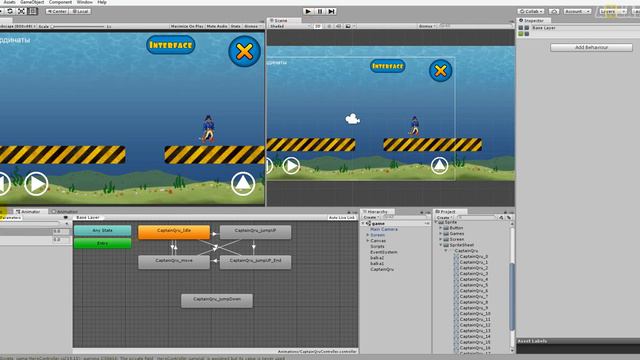The height and width of the screenshot is (360, 640).
Task: Expand the Canvas object in Hierarchy
Action: tap(367, 241)
